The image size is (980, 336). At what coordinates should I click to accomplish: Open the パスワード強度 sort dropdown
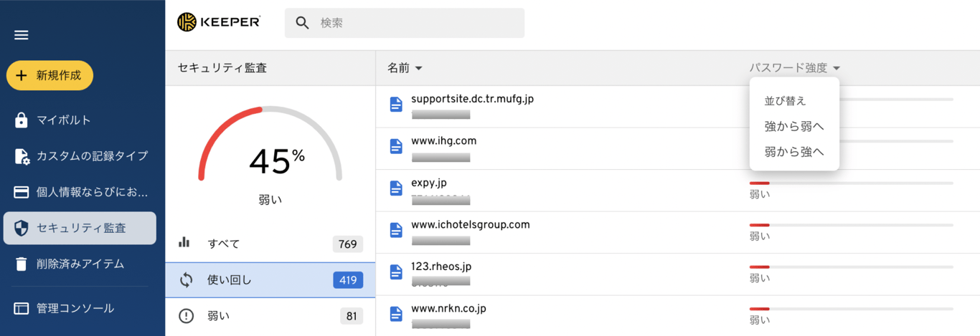795,68
